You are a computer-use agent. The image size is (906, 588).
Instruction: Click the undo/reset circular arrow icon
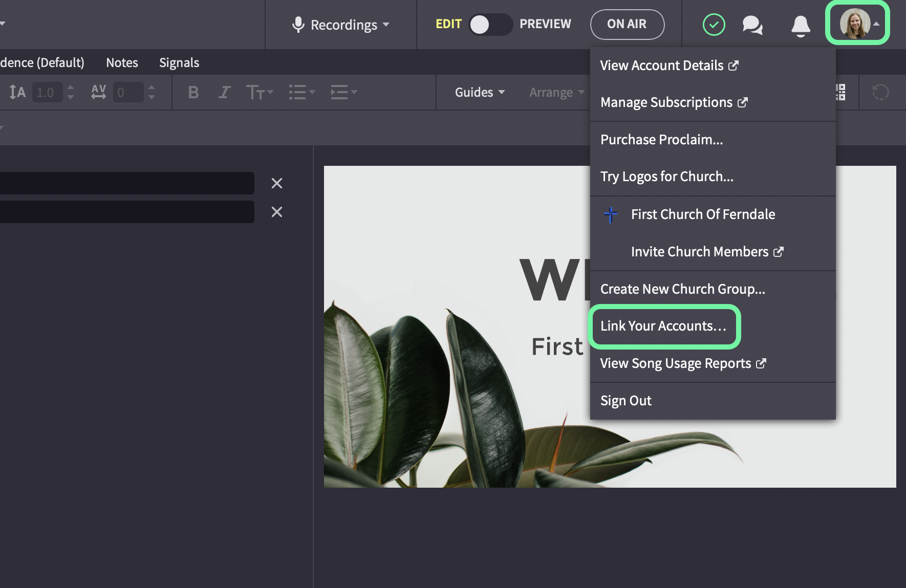tap(880, 93)
